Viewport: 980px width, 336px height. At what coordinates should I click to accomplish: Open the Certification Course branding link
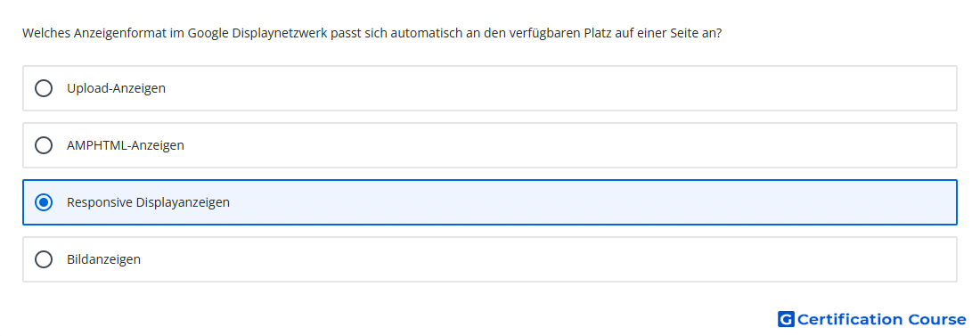coord(872,319)
